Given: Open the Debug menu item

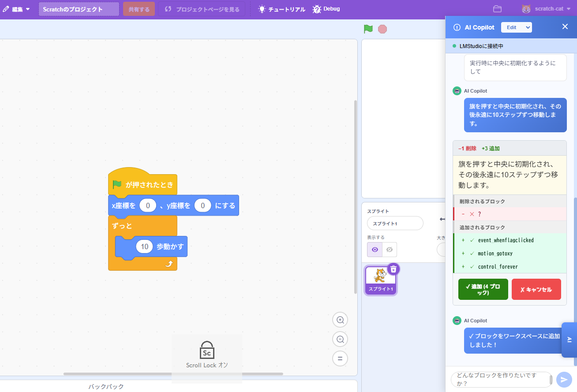Looking at the screenshot, I should coord(326,9).
